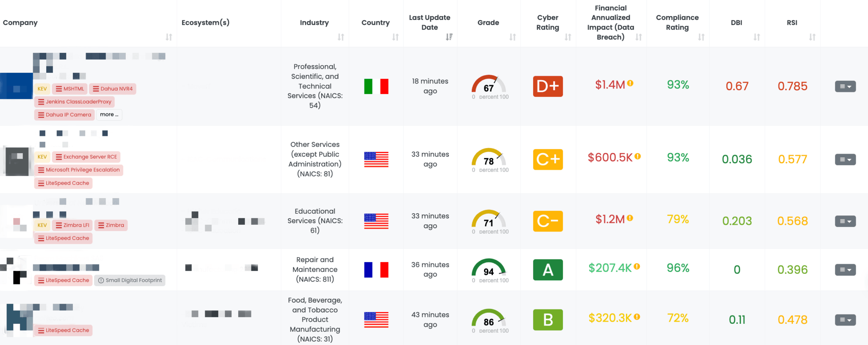Click info icon next to $1.4M impact
The height and width of the screenshot is (345, 868).
tap(630, 83)
